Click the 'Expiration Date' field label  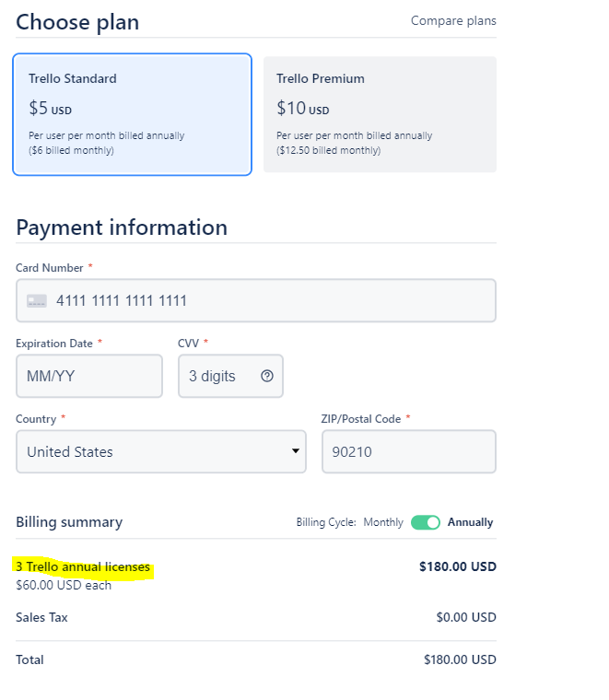coord(54,344)
